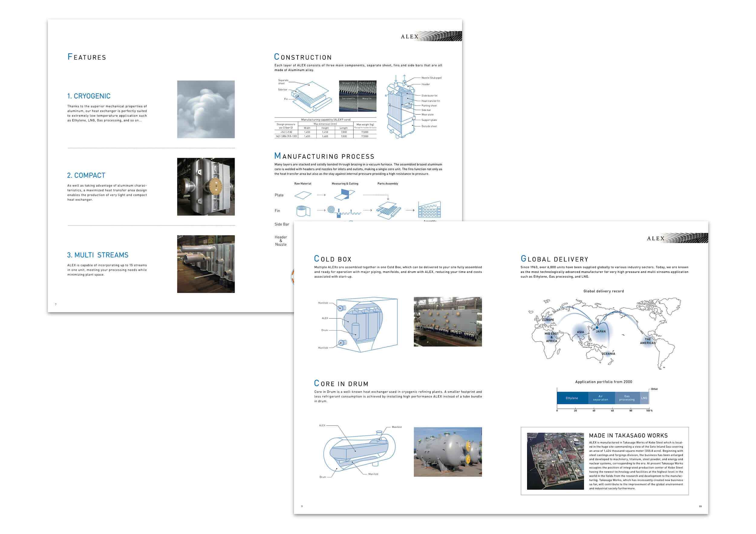Image resolution: width=756 pixels, height=534 pixels.
Task: Click the LNG bar segment
Action: point(644,398)
